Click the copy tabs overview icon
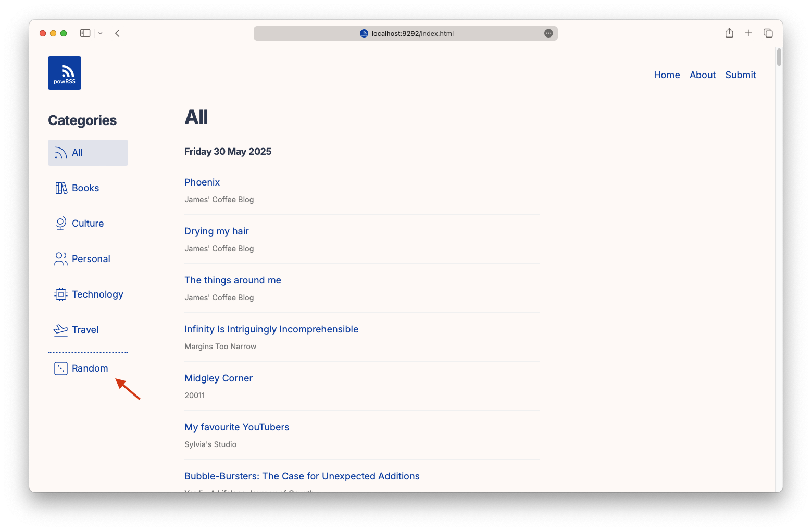The width and height of the screenshot is (812, 531). 768,33
